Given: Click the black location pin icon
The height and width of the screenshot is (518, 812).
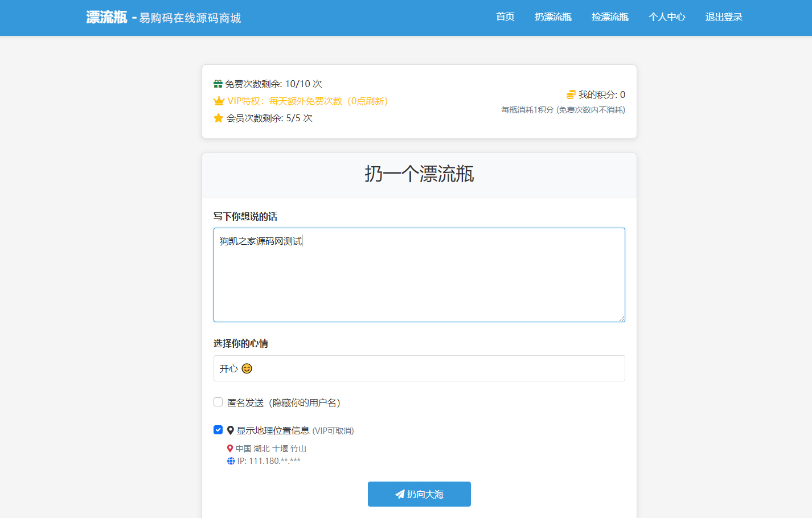Looking at the screenshot, I should click(x=231, y=431).
